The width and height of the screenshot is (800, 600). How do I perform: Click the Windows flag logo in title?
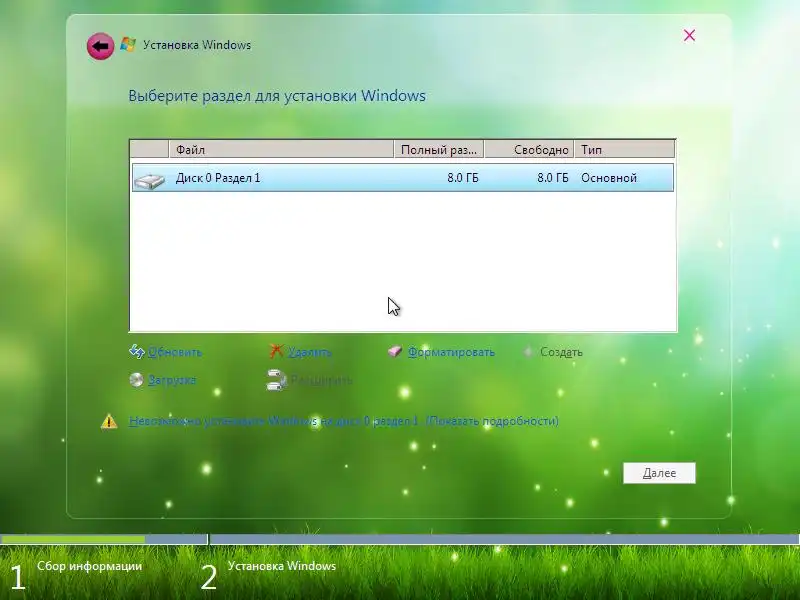click(x=128, y=44)
